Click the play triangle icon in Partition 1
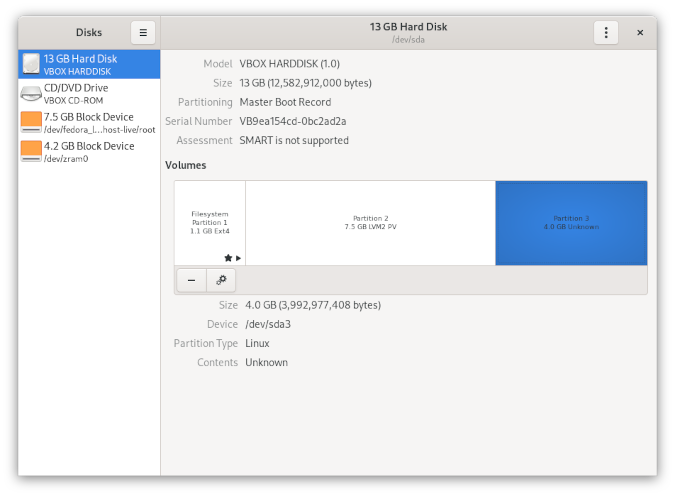 (x=238, y=257)
